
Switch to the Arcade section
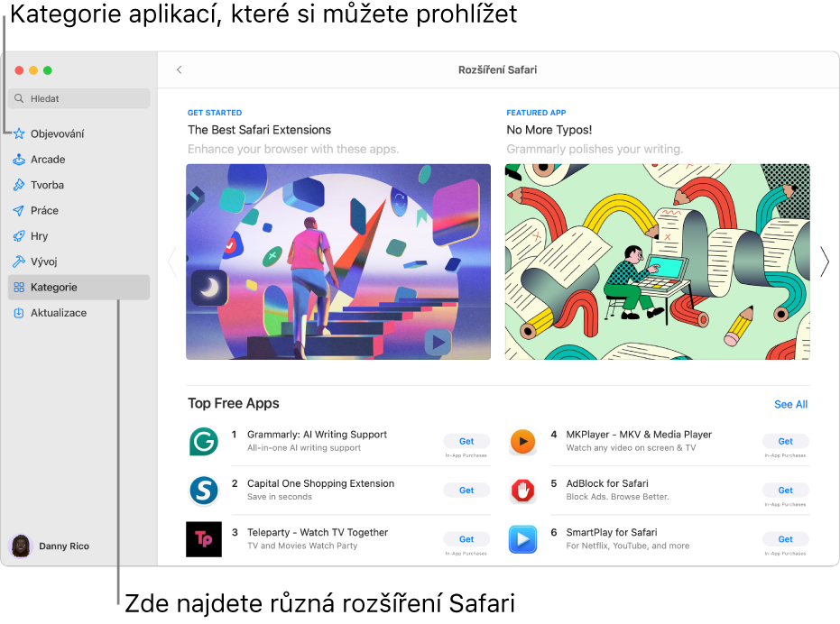pos(48,160)
